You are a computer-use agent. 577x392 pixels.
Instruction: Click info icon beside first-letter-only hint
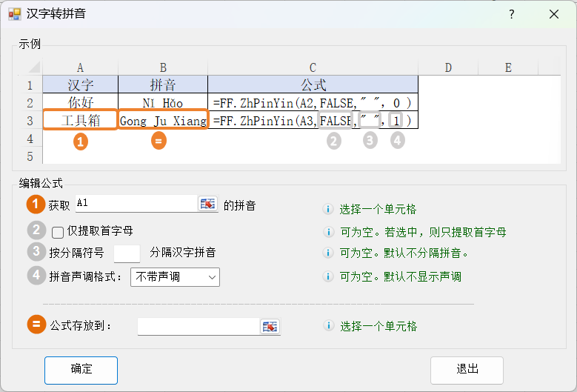[328, 232]
